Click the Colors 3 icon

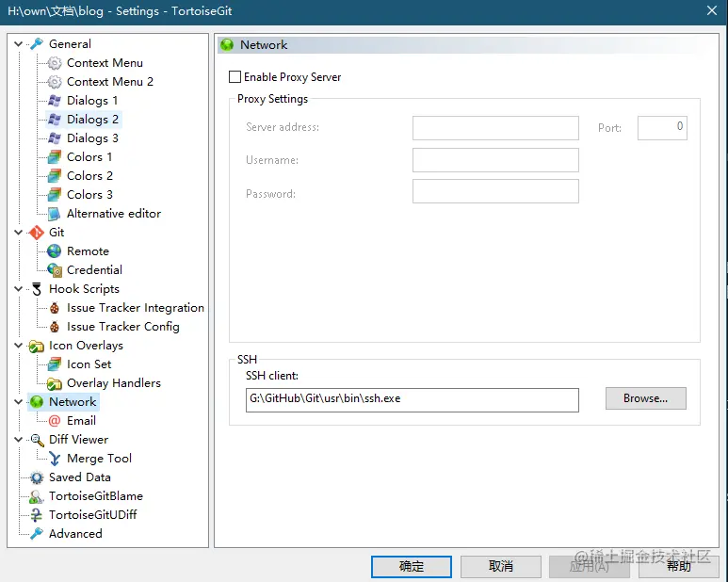[x=55, y=194]
